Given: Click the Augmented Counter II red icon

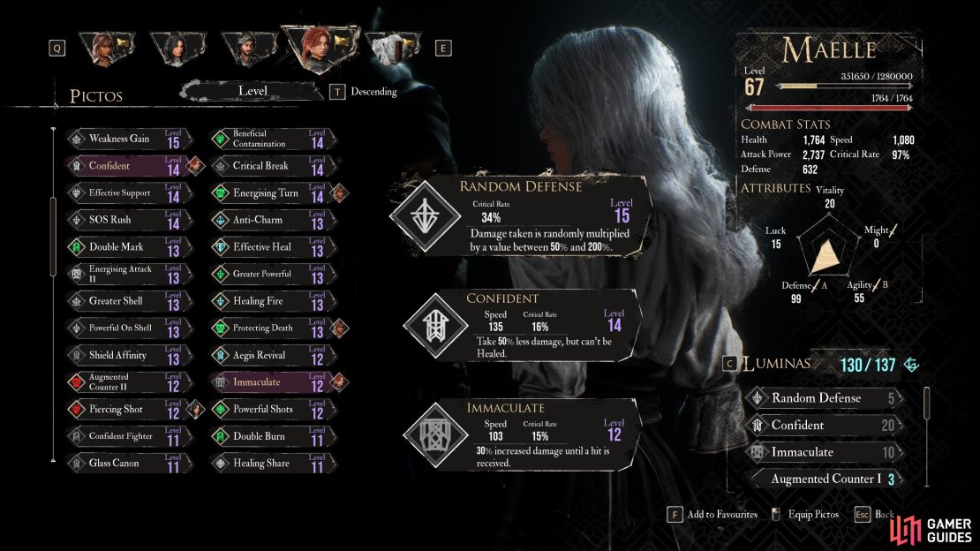Looking at the screenshot, I should pyautogui.click(x=76, y=382).
